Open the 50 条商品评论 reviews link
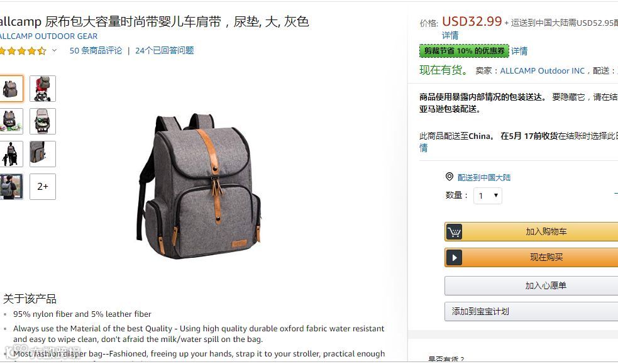Viewport: 618px width, 364px height. pyautogui.click(x=96, y=50)
